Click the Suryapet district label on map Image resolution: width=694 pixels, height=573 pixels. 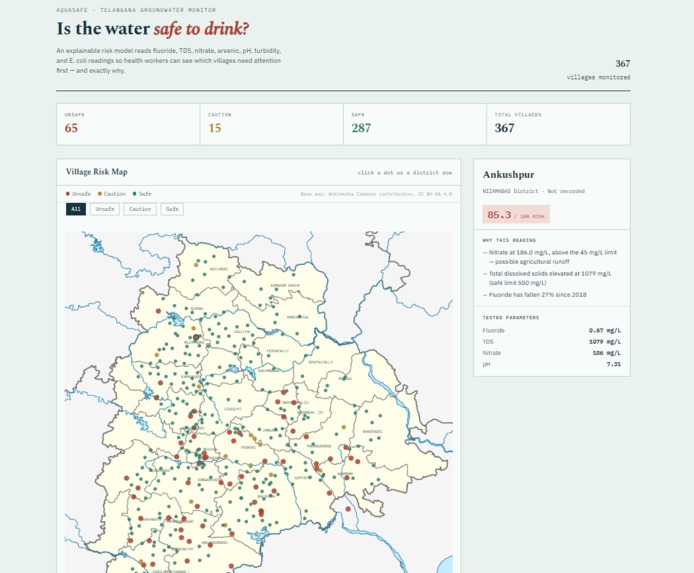point(301,478)
